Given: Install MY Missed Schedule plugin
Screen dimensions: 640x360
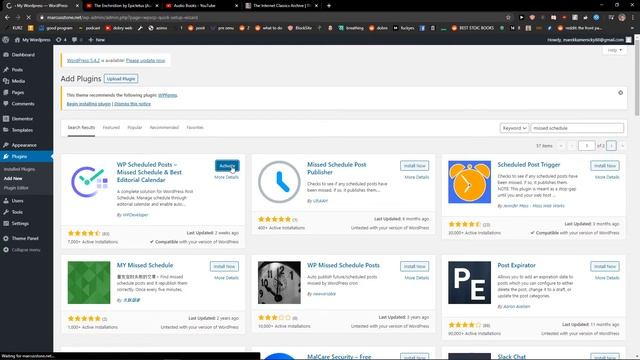Looking at the screenshot, I should point(224,267).
